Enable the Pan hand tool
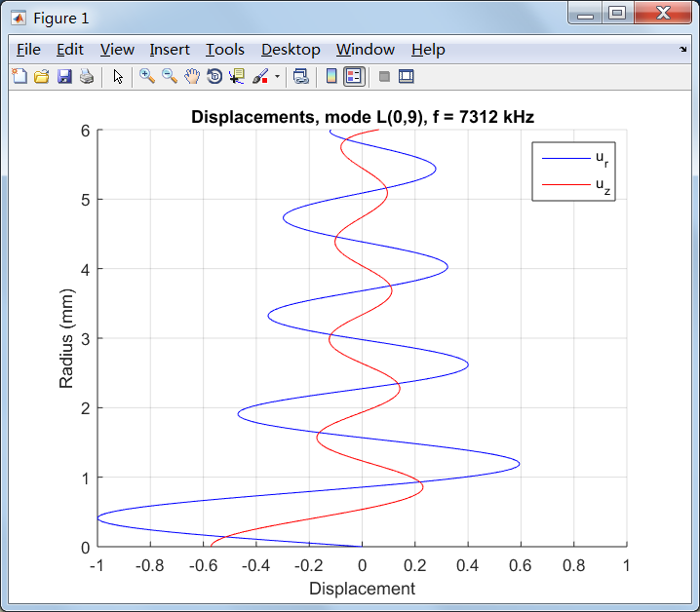Viewport: 700px width, 612px height. [192, 76]
